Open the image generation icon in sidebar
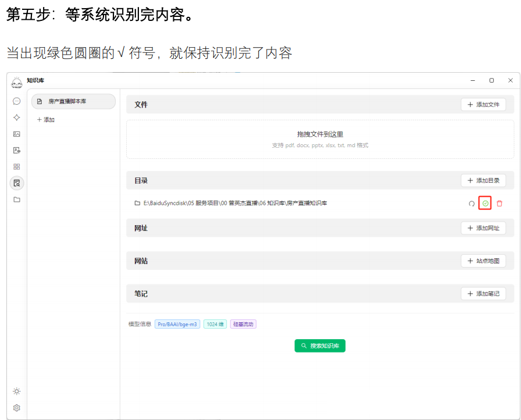 pos(17,133)
